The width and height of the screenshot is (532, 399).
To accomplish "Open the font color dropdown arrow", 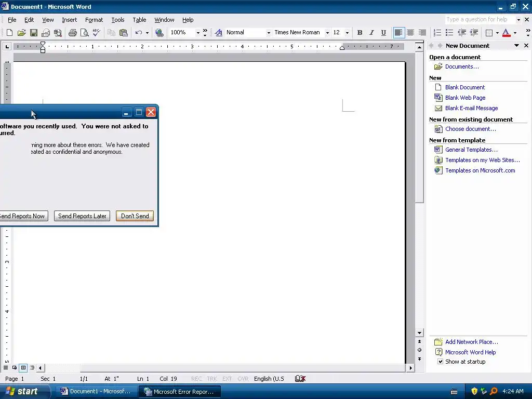I will (x=515, y=33).
